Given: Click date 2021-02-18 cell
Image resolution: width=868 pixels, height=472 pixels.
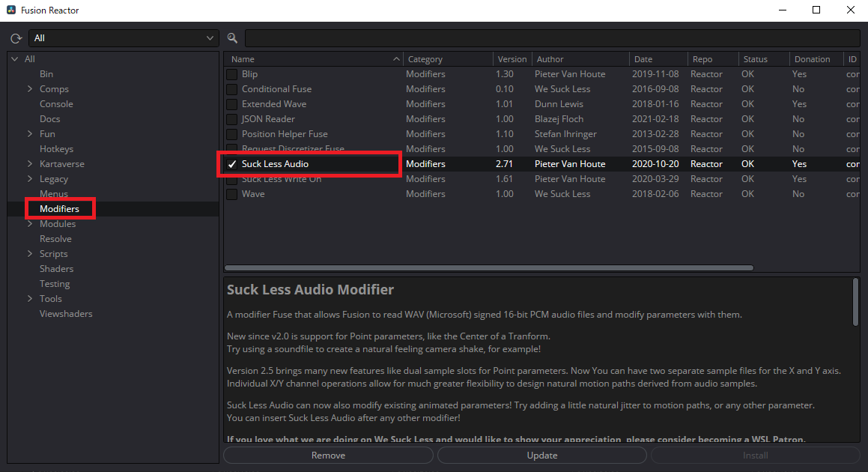Looking at the screenshot, I should 655,119.
